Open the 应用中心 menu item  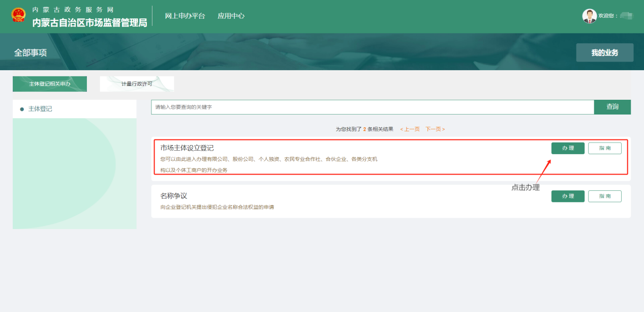click(231, 16)
